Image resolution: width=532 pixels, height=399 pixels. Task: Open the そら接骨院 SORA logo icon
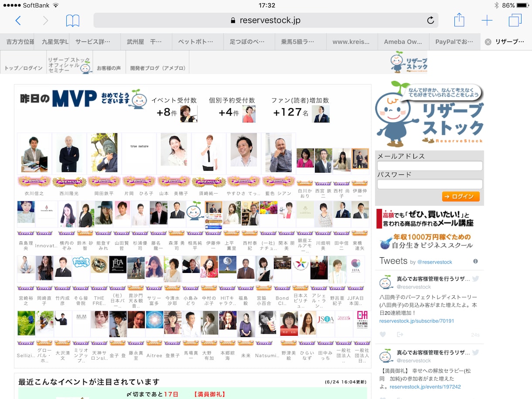pyautogui.click(x=81, y=263)
